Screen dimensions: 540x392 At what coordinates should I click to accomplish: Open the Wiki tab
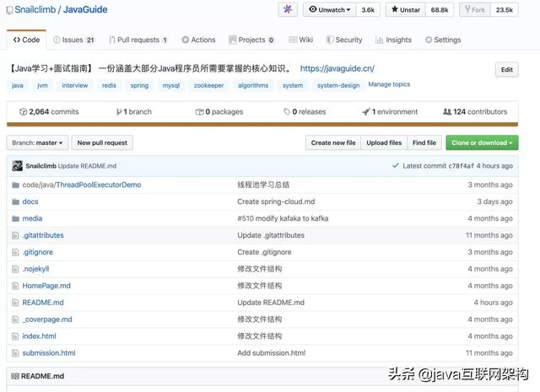301,40
